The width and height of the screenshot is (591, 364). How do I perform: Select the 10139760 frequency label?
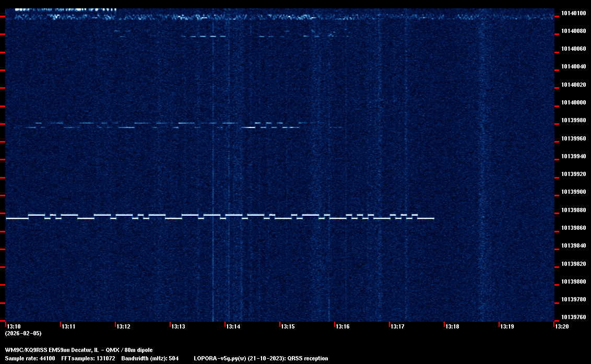coord(573,317)
